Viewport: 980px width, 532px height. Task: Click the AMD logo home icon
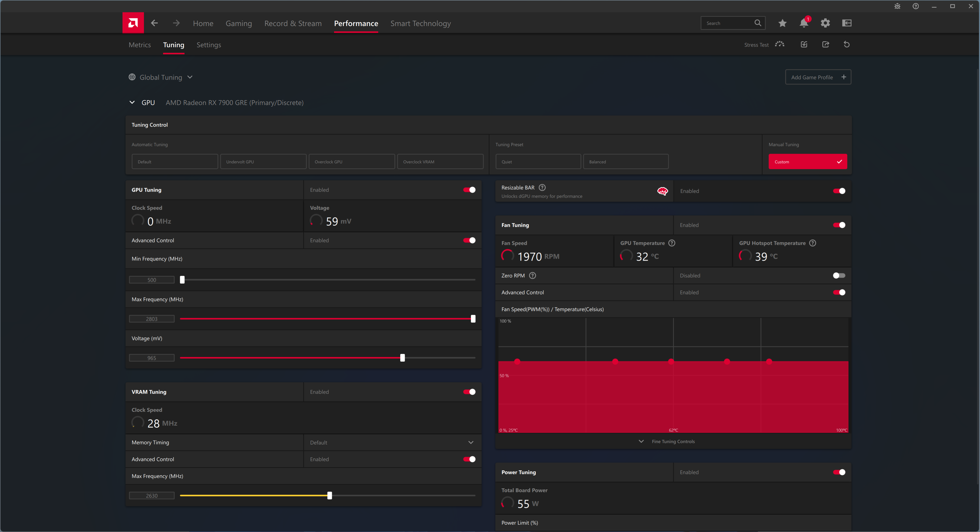[x=133, y=23]
